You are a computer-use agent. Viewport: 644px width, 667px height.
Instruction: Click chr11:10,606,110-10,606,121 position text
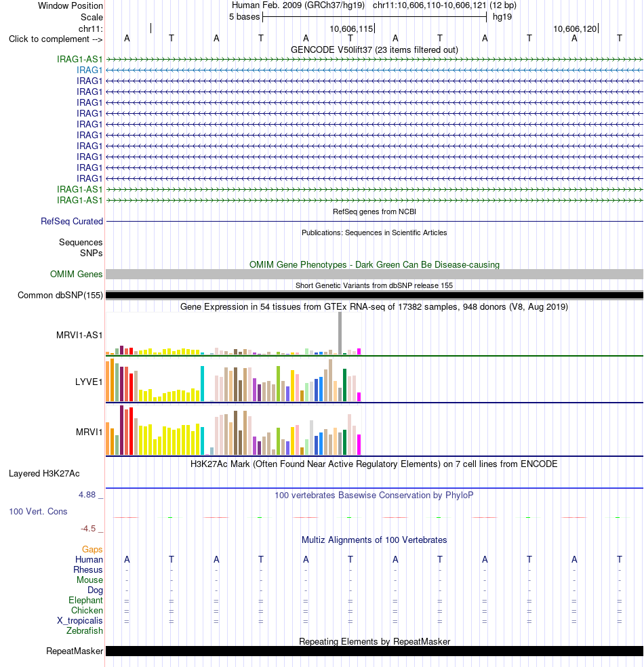(429, 5)
